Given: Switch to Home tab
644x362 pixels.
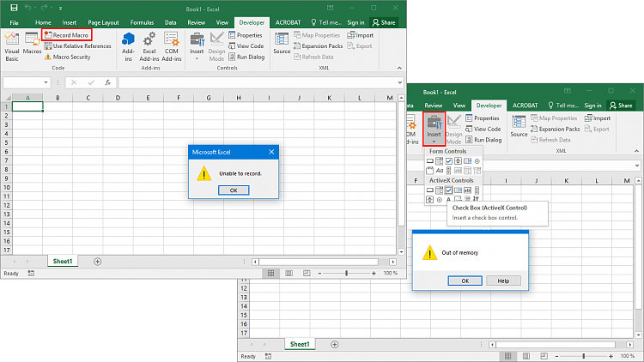Looking at the screenshot, I should 43,22.
